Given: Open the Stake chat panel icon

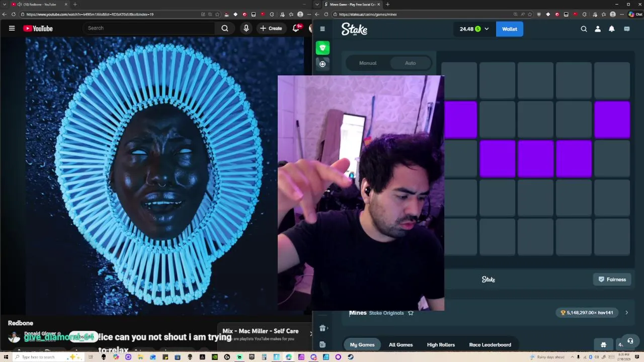Looking at the screenshot, I should (x=627, y=29).
